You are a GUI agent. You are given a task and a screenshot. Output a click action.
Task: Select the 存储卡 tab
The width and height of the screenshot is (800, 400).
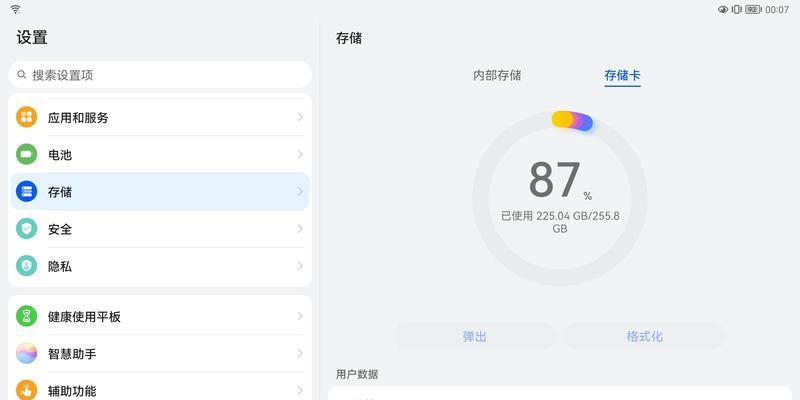(622, 76)
